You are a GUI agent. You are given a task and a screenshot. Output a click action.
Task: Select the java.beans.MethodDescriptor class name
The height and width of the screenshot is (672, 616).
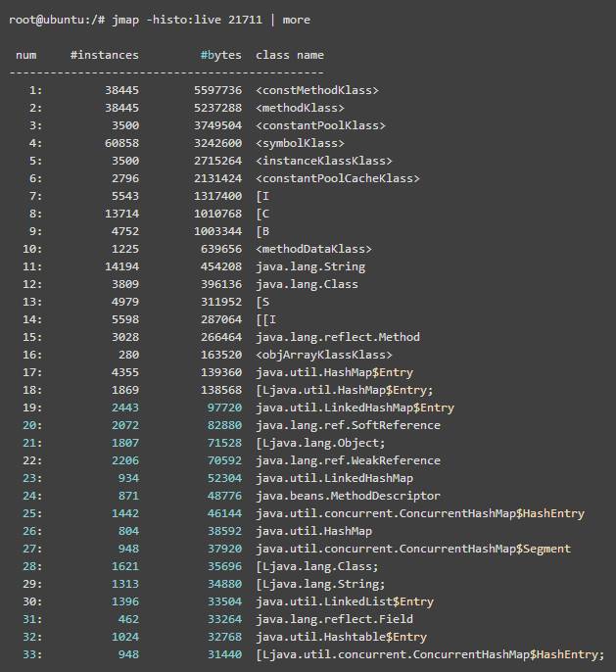coord(348,496)
